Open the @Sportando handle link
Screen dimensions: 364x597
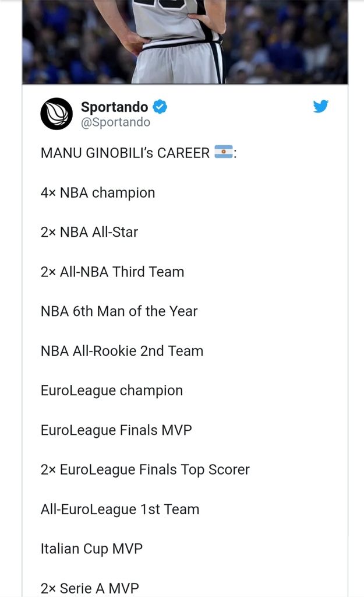[x=115, y=122]
